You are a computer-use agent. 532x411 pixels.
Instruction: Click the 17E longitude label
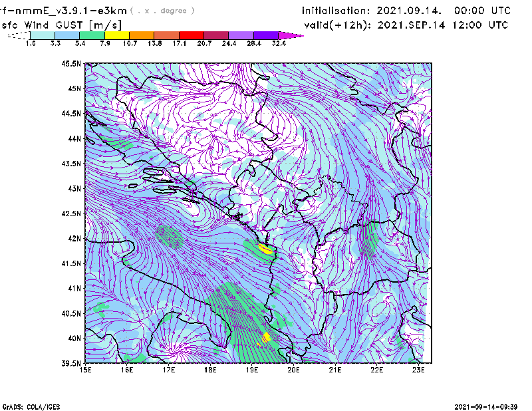[x=169, y=370]
